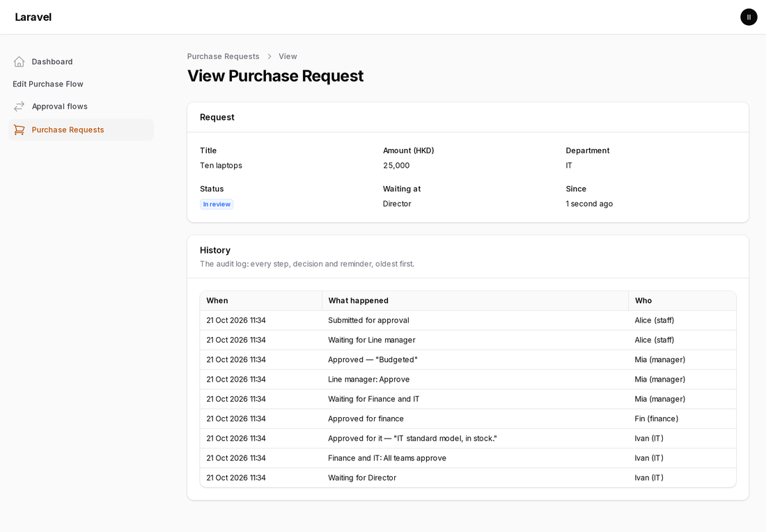Click the Purchase Requests cart icon

19,130
